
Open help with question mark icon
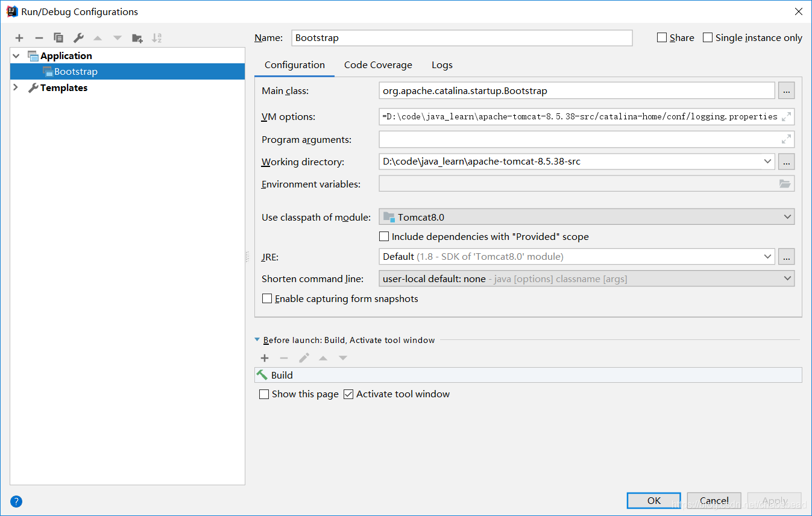tap(16, 501)
